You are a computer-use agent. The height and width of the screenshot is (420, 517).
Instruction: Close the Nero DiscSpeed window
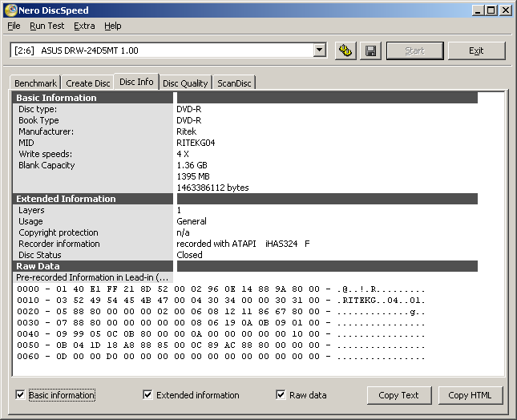point(506,10)
